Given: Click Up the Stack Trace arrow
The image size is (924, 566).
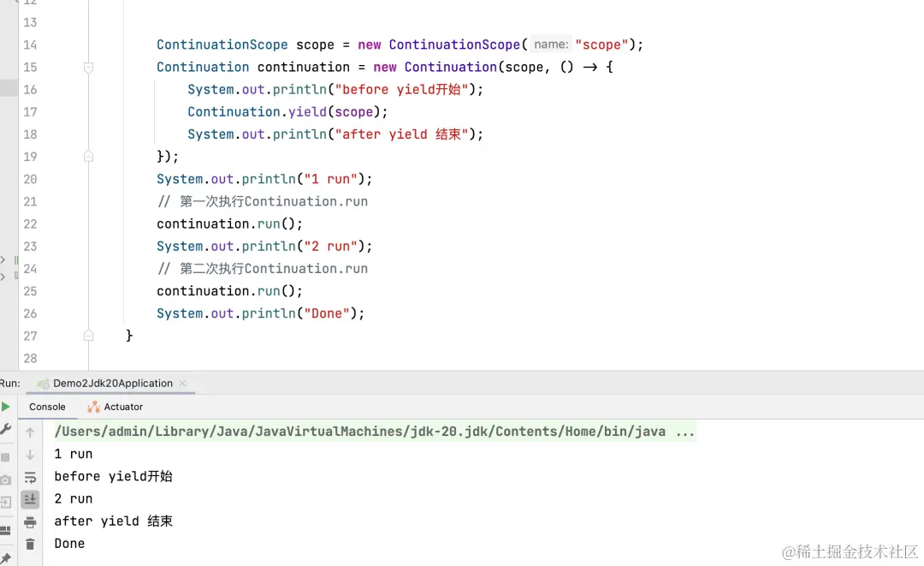Looking at the screenshot, I should tap(30, 432).
